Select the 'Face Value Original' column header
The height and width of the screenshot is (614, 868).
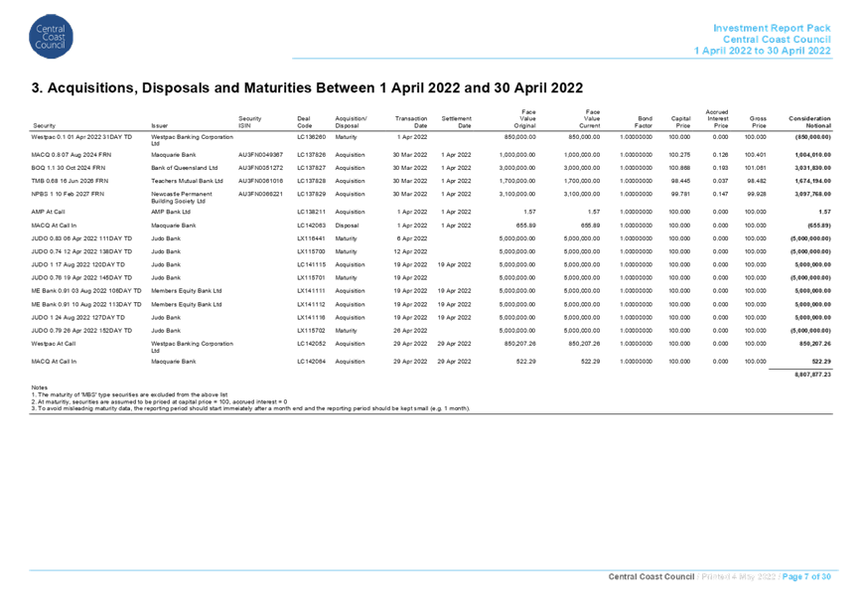point(524,118)
